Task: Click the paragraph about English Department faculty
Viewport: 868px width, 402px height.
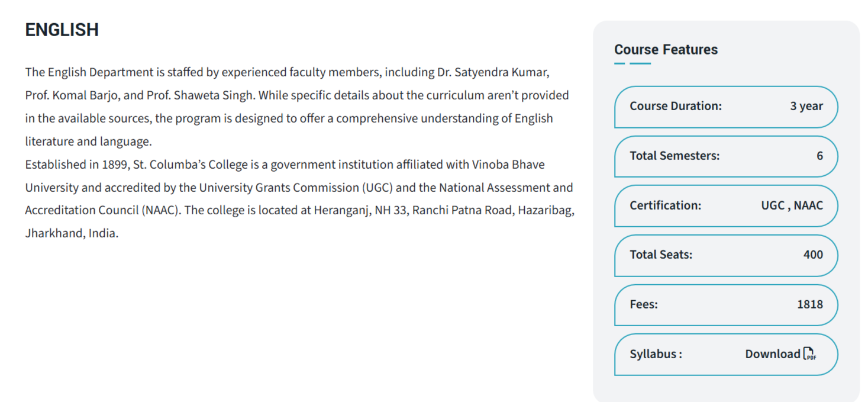Action: 290,107
